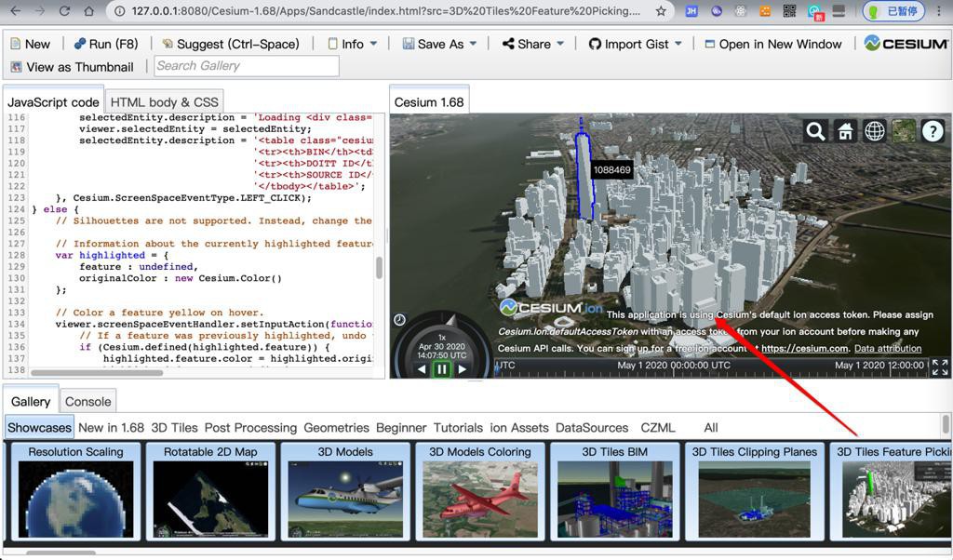Screen dimensions: 953x560
Task: Toggle fullscreen in the Cesium viewer
Action: point(940,367)
